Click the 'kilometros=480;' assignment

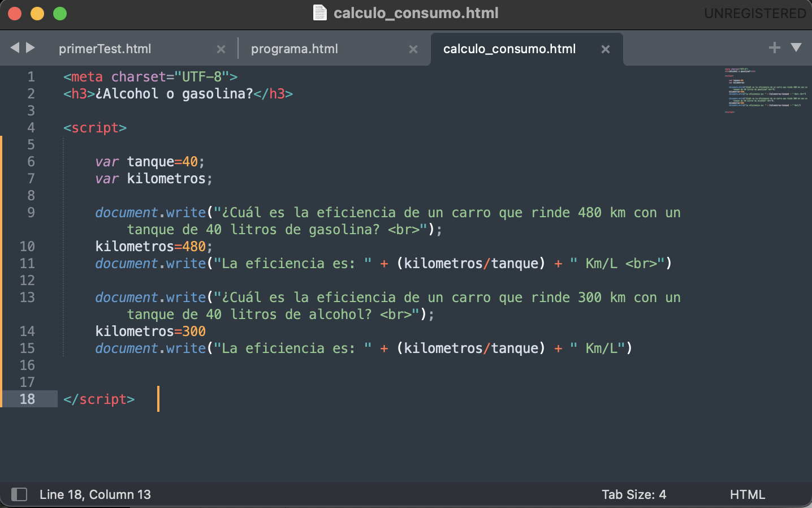coord(154,247)
